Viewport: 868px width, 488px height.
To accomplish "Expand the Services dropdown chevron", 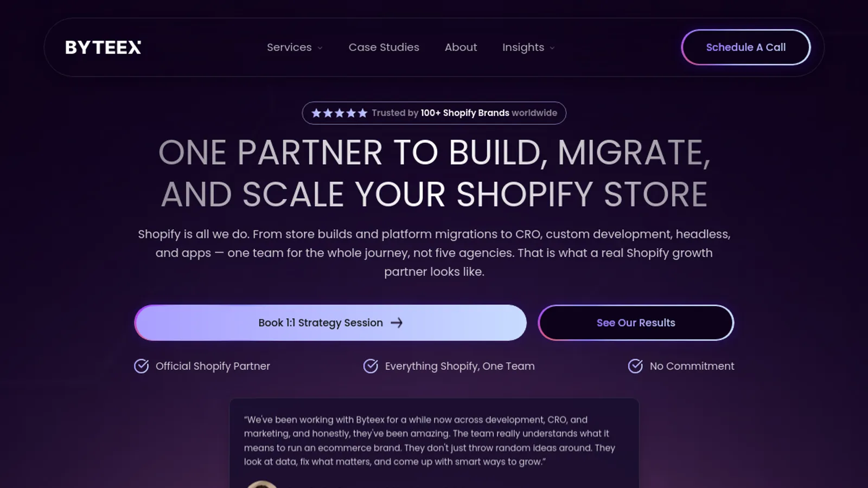I will click(320, 48).
